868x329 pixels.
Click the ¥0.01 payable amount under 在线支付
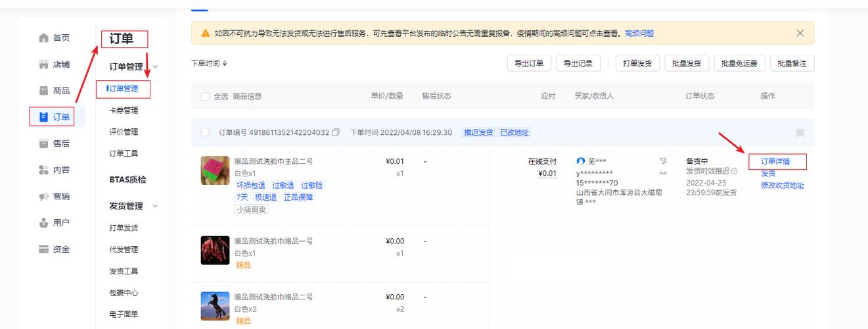click(x=547, y=174)
